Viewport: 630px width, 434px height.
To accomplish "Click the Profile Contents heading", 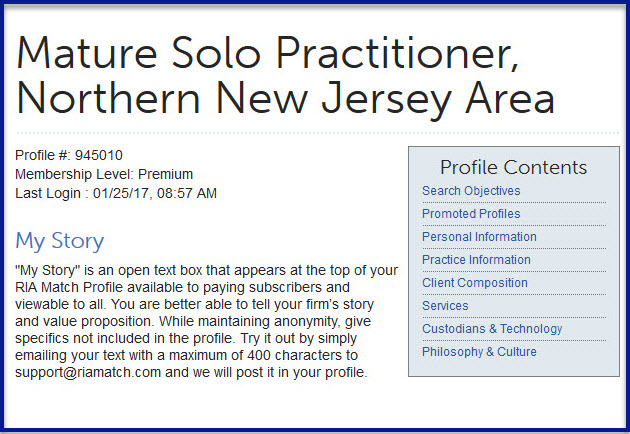I will click(513, 167).
